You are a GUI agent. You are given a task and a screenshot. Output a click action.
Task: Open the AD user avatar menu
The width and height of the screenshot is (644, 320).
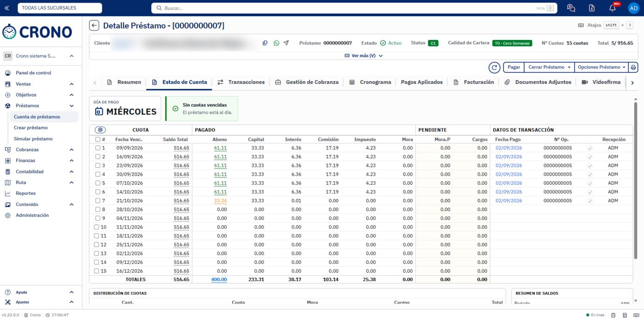coord(634,8)
